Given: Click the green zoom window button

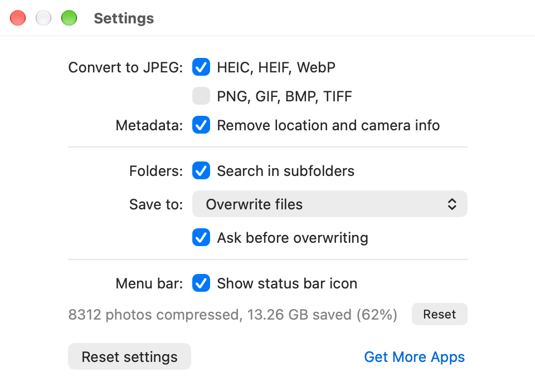Looking at the screenshot, I should pyautogui.click(x=69, y=18).
